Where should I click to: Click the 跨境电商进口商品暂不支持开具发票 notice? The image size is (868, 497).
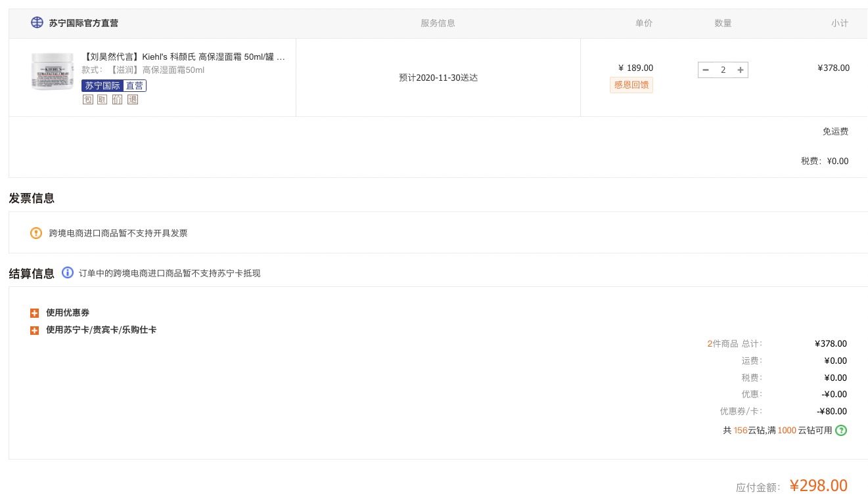pyautogui.click(x=118, y=233)
